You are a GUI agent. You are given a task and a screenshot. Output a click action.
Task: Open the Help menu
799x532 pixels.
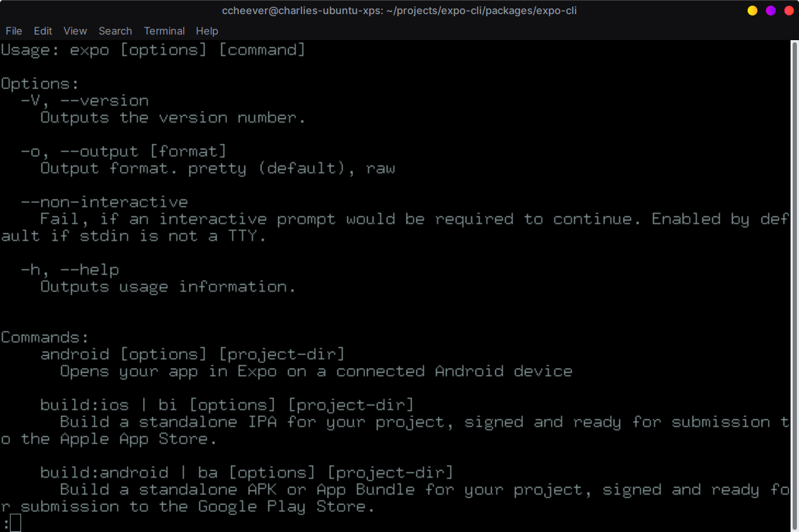[206, 31]
